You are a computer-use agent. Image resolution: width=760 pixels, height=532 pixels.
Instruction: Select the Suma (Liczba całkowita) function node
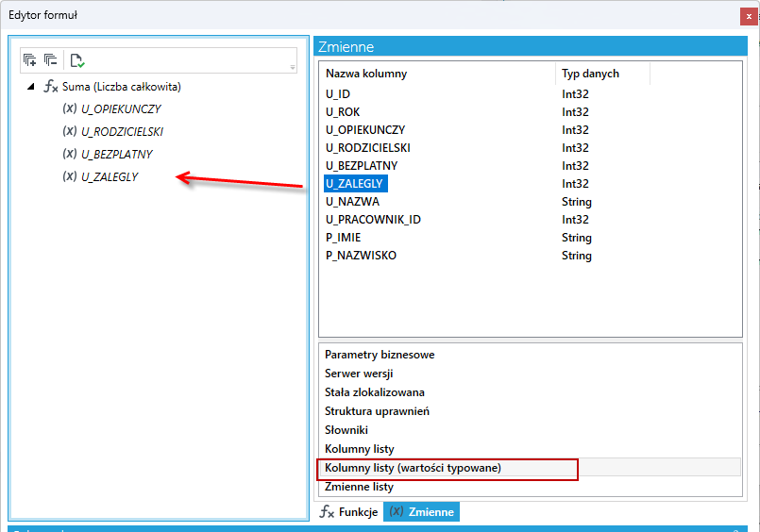[x=121, y=87]
